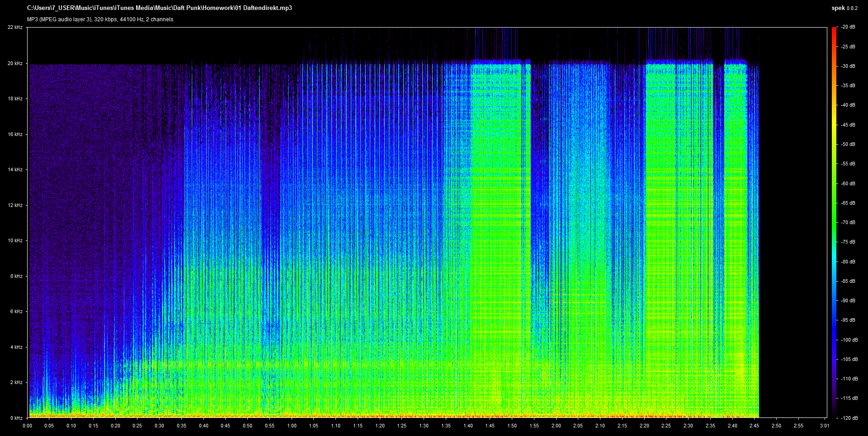
Task: Click the -40 dB legend label
Action: [x=848, y=105]
